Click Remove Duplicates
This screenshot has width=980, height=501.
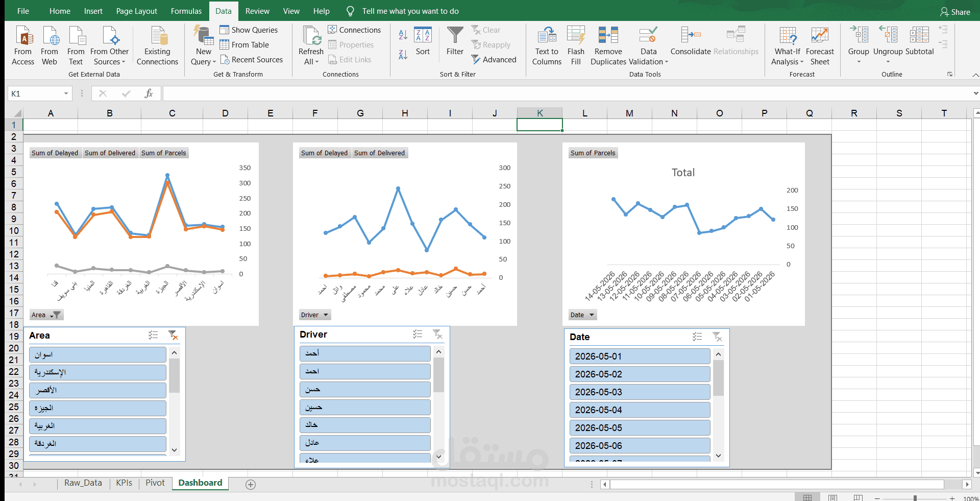608,46
